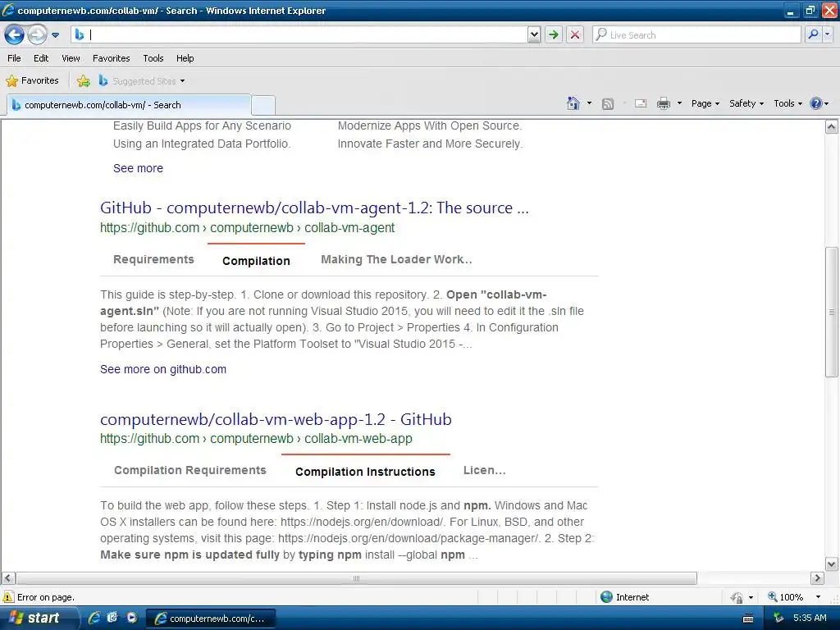Click the Windows Start button

point(38,618)
